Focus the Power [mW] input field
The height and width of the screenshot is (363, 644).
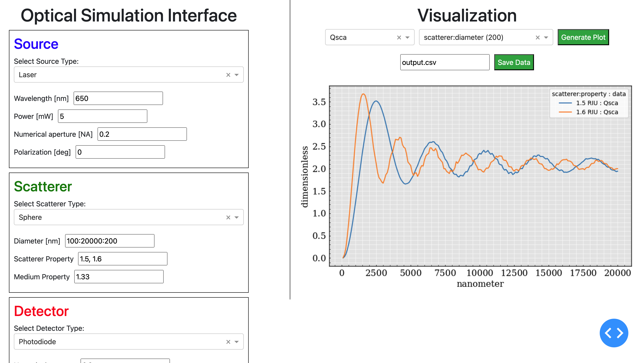click(102, 116)
